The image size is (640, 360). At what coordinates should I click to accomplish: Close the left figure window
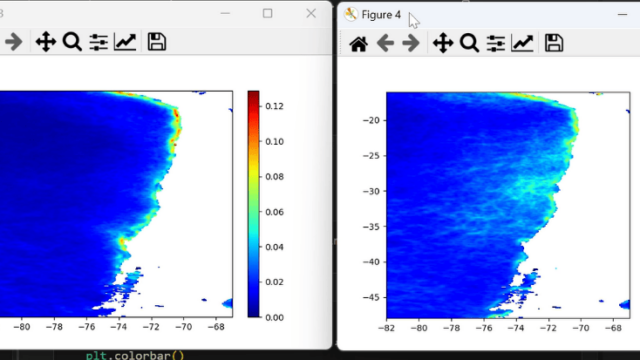pos(311,13)
